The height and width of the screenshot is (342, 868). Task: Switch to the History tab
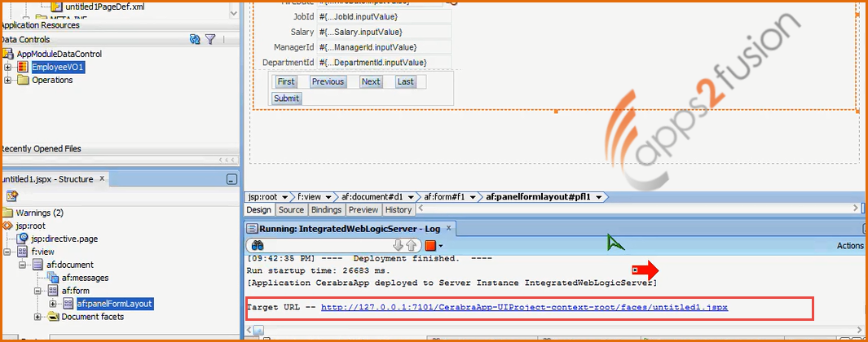[x=399, y=210]
